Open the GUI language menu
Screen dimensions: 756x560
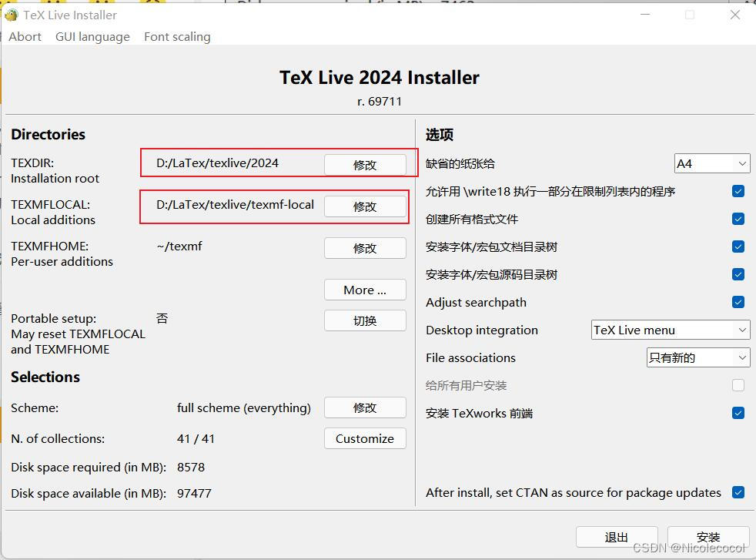click(92, 37)
